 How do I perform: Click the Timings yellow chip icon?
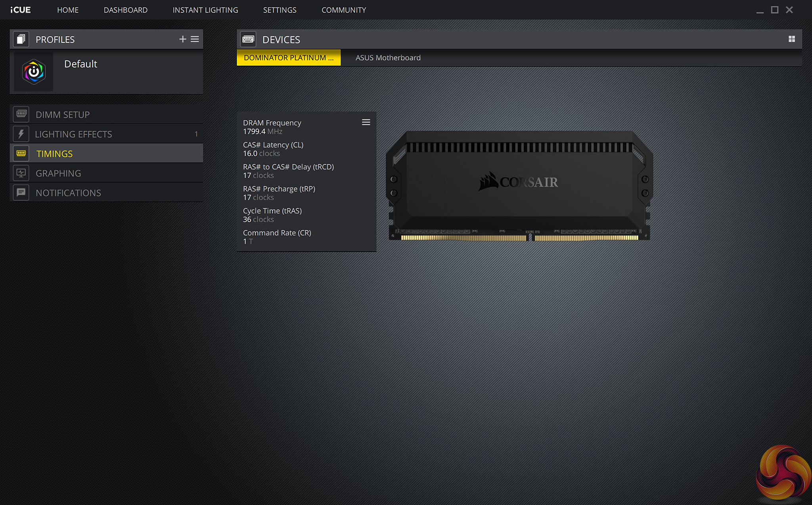21,154
